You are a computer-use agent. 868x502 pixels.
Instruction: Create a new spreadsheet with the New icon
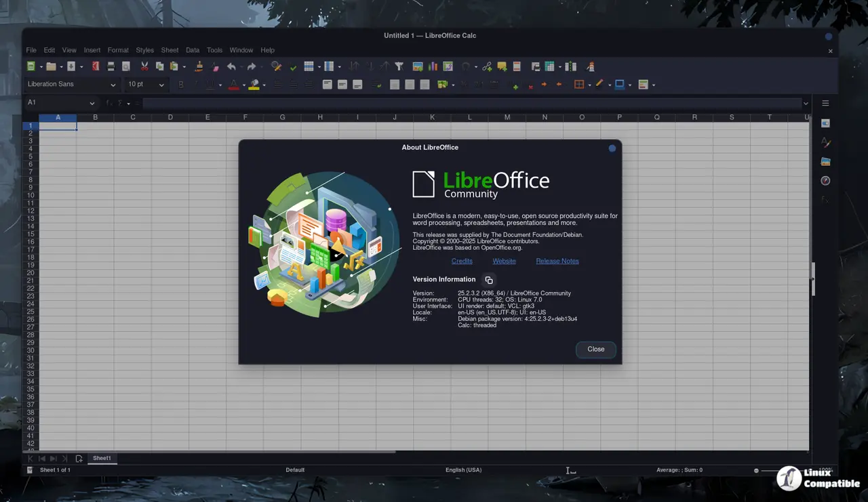point(31,66)
